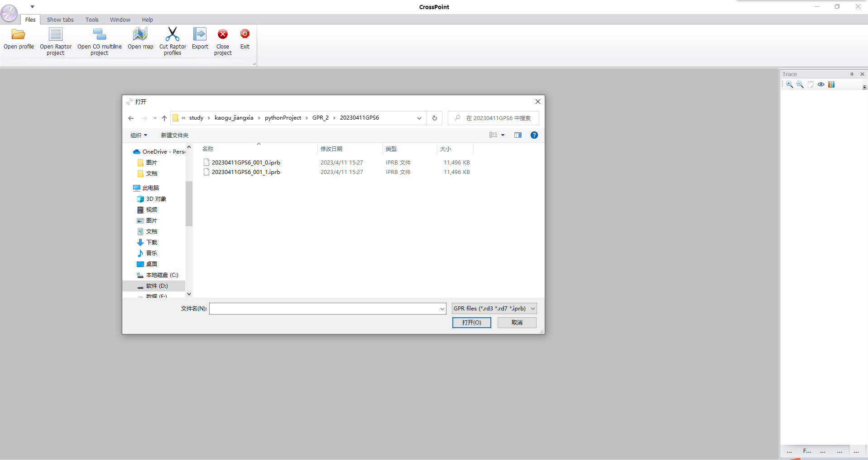This screenshot has height=460, width=868.
Task: Click navigation tree scrollbar up arrow
Action: 189,147
